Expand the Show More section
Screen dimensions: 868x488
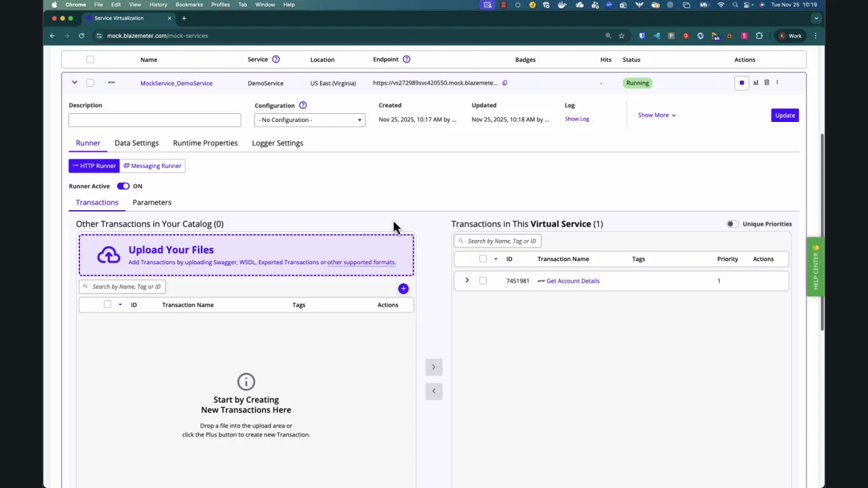point(656,115)
